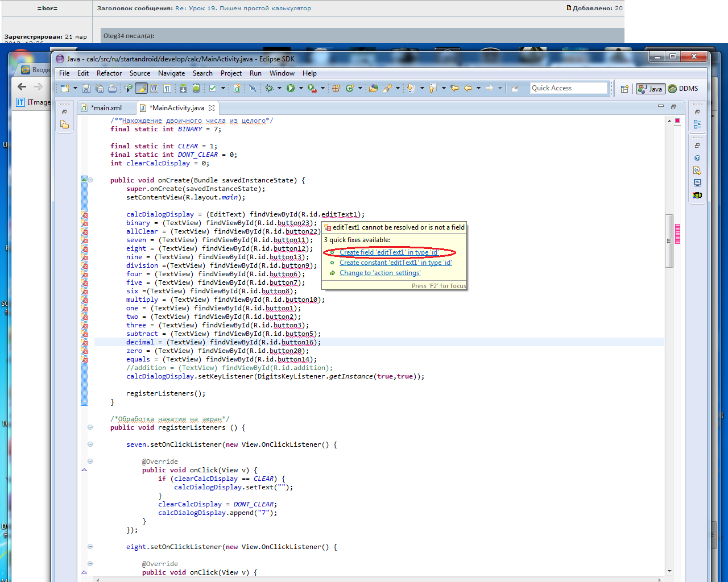
Task: Open the Source menu
Action: pos(140,73)
